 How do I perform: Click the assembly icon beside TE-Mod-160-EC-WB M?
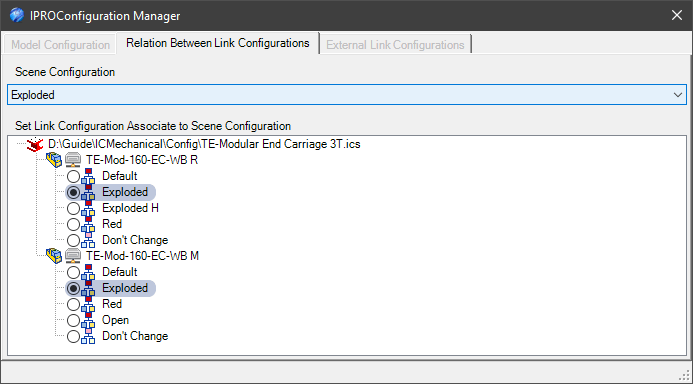coord(54,255)
